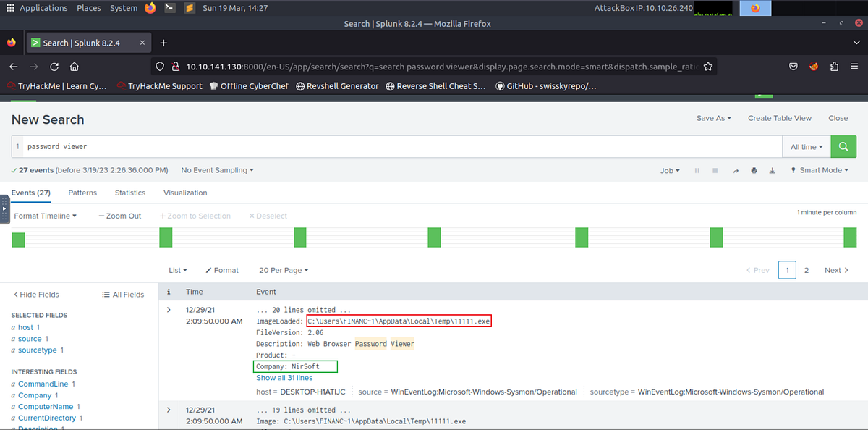This screenshot has height=430, width=868.
Task: Click the green search magnifier button
Action: [x=843, y=146]
